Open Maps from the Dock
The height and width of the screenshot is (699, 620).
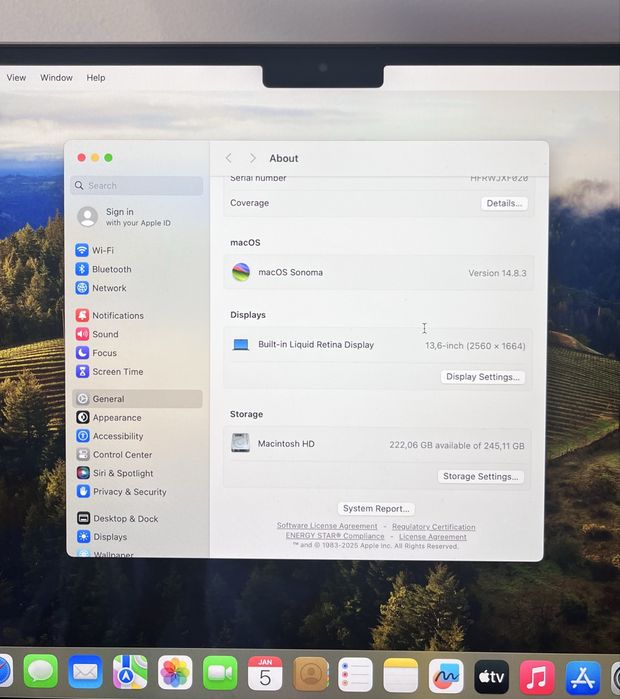tap(130, 672)
